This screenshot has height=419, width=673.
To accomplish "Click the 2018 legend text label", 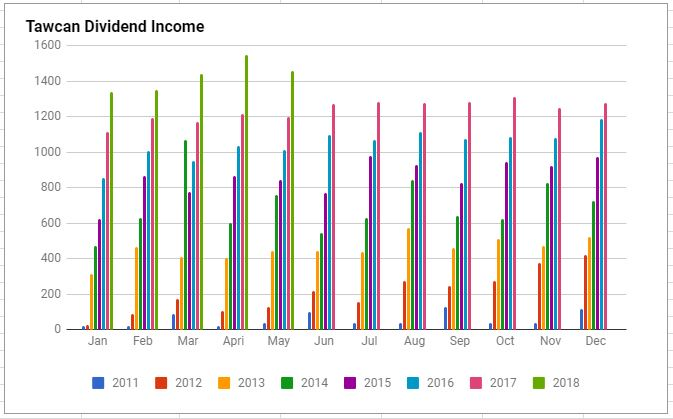I will (x=565, y=382).
